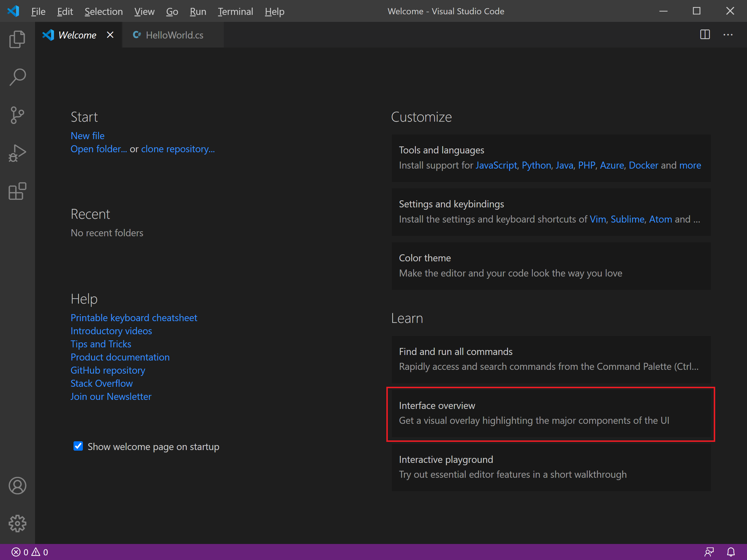
Task: Open the More Actions ellipsis menu
Action: click(728, 34)
